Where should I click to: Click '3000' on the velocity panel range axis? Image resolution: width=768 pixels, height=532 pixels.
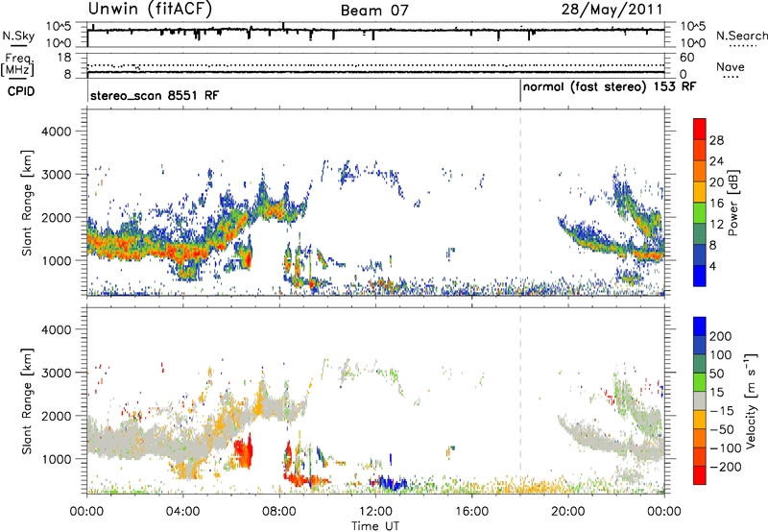56,373
